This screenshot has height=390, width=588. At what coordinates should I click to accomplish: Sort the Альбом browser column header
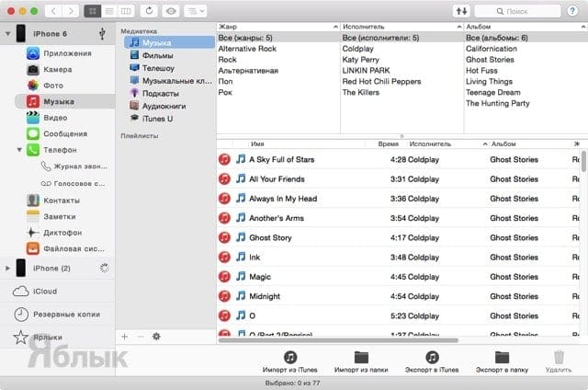point(526,27)
